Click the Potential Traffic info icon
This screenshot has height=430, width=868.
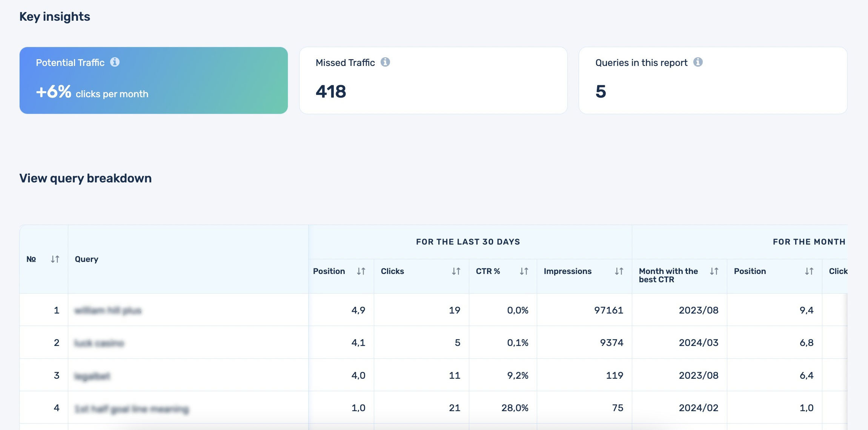115,62
